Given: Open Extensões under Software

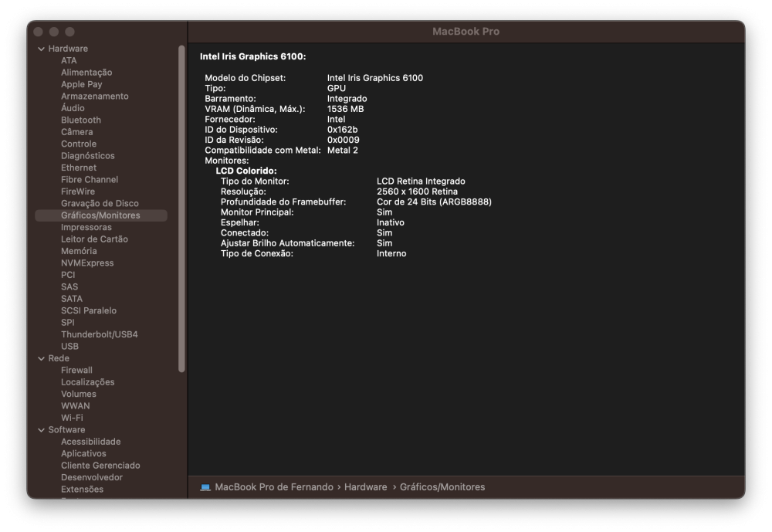Looking at the screenshot, I should point(83,489).
